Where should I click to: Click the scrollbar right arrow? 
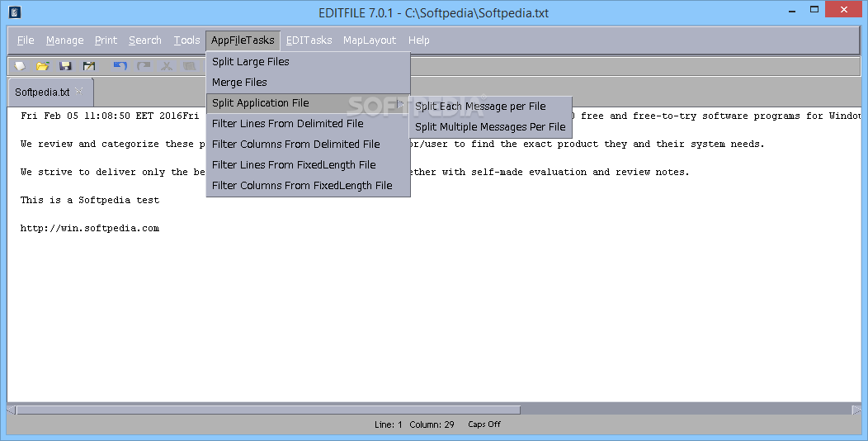pos(856,410)
